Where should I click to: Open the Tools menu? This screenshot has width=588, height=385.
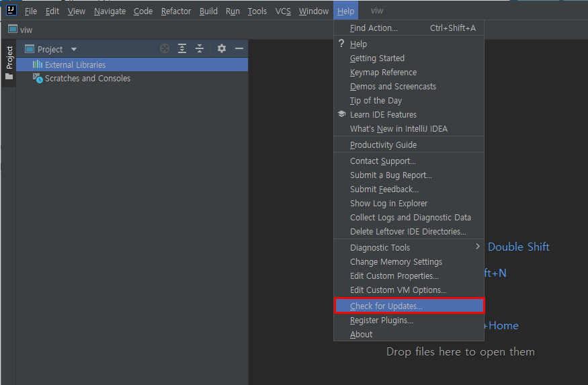(x=257, y=11)
